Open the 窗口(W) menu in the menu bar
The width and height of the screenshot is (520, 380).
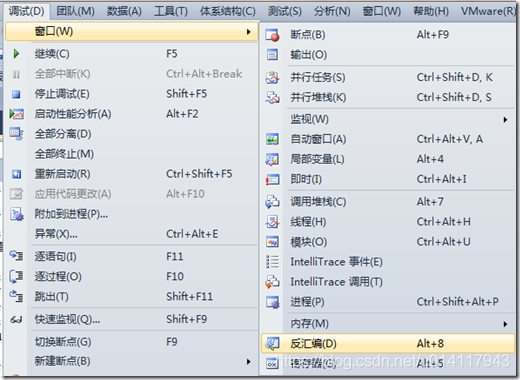click(382, 11)
